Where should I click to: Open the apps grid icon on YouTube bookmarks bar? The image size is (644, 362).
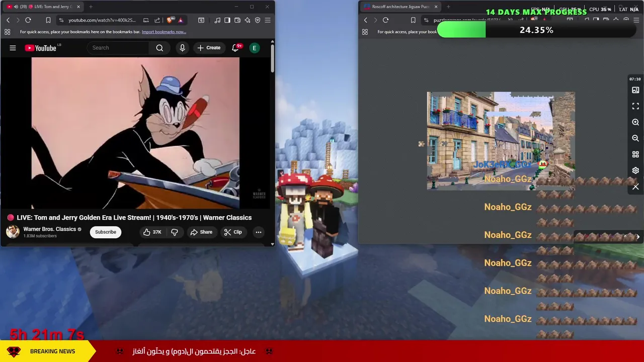[7, 32]
